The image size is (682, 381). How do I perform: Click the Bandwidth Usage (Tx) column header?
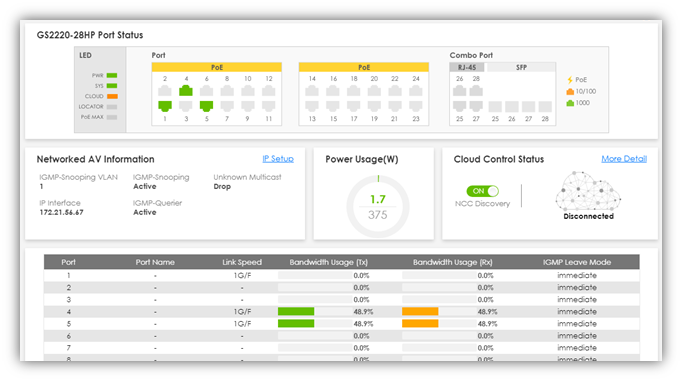(x=328, y=262)
